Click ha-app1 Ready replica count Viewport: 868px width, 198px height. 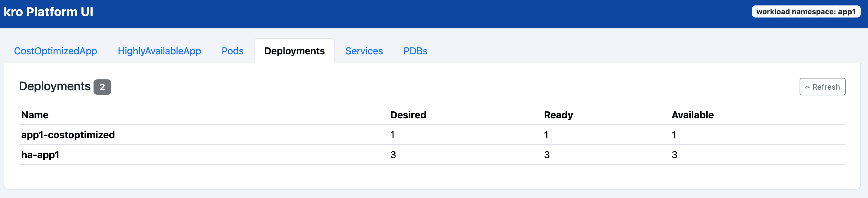[x=547, y=155]
